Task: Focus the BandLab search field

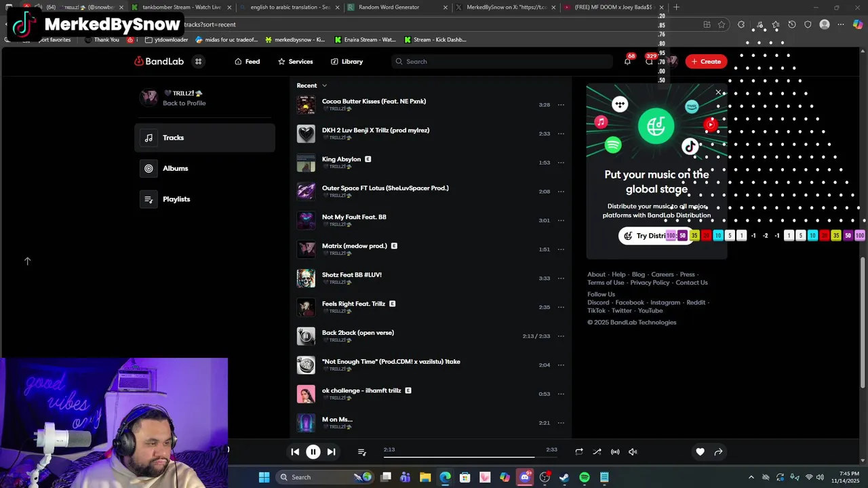Action: coord(502,62)
